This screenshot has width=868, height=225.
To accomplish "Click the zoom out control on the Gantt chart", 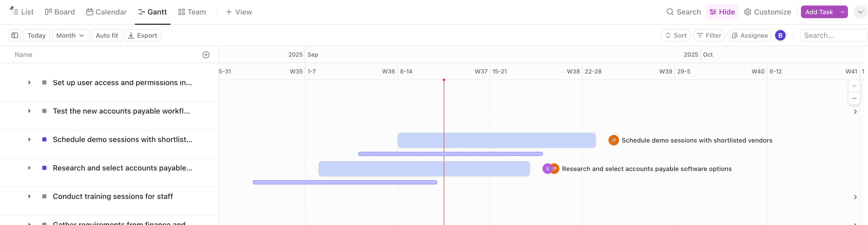I will coord(855,98).
